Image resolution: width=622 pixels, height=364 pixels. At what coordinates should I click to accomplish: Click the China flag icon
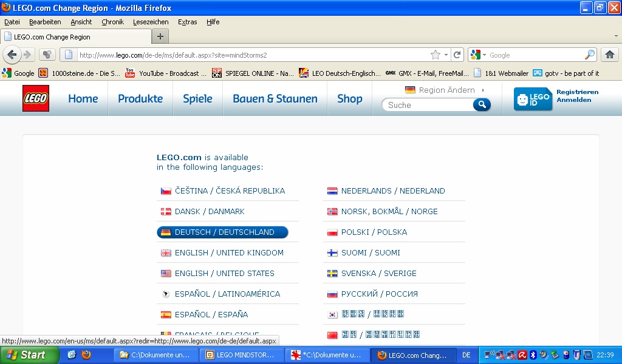click(332, 335)
